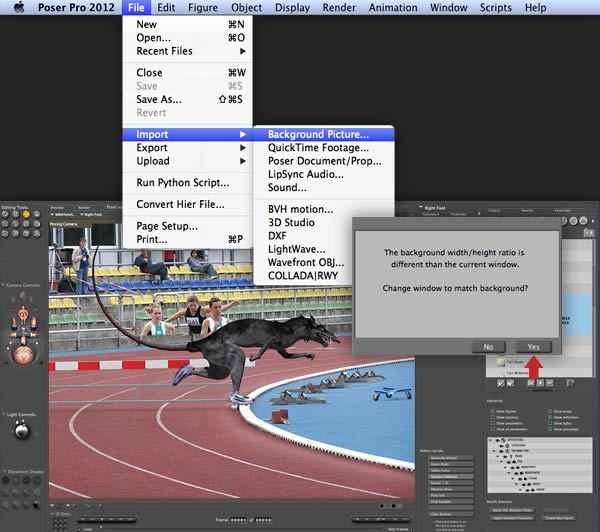Select the Direct Manipulation editing tool

(x=37, y=233)
